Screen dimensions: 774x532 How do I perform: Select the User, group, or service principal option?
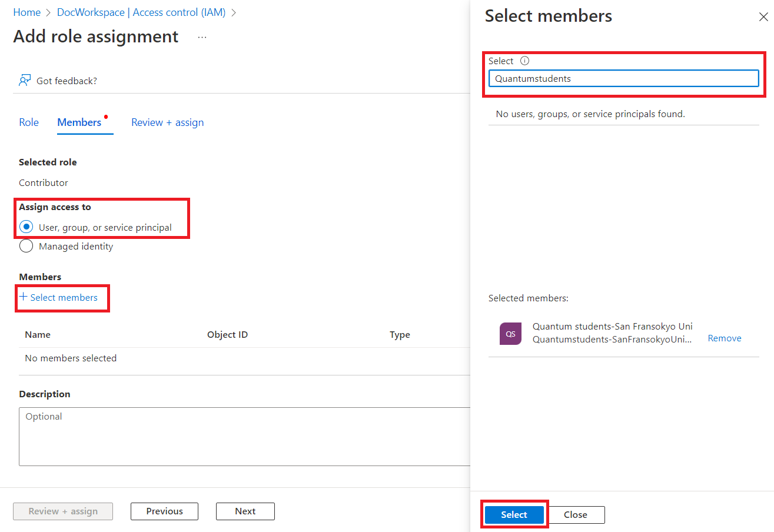[26, 227]
